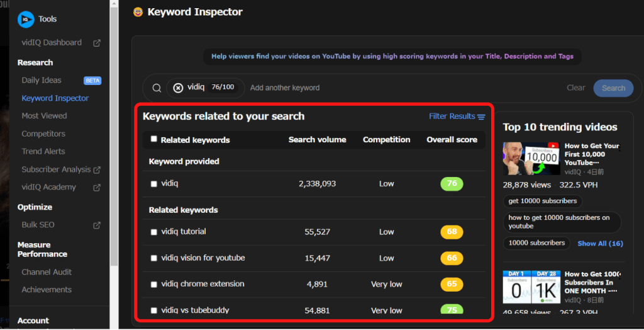Click the green 76 overall score badge
644x330 pixels.
pos(452,184)
